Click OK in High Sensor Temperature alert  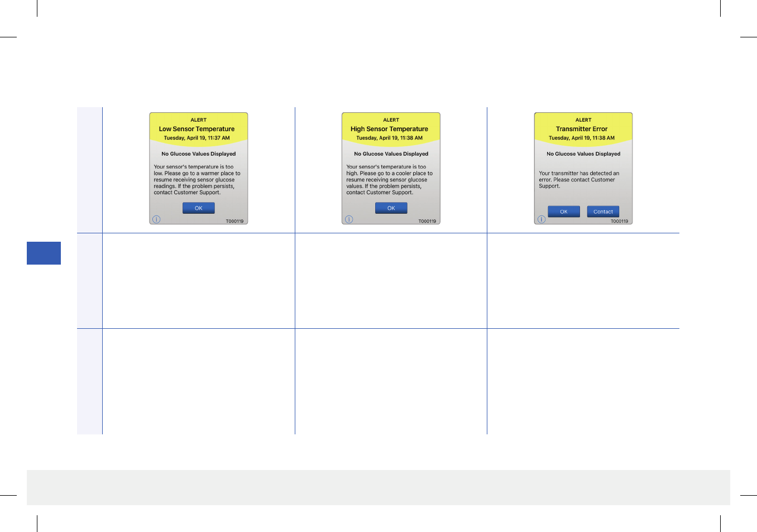(x=391, y=208)
